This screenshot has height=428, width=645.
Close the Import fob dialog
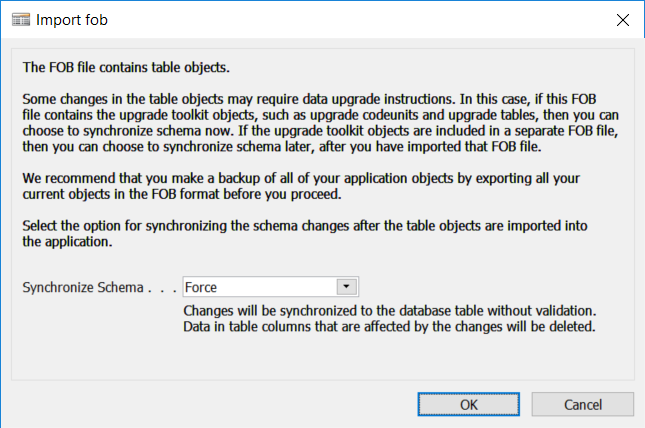(x=623, y=19)
